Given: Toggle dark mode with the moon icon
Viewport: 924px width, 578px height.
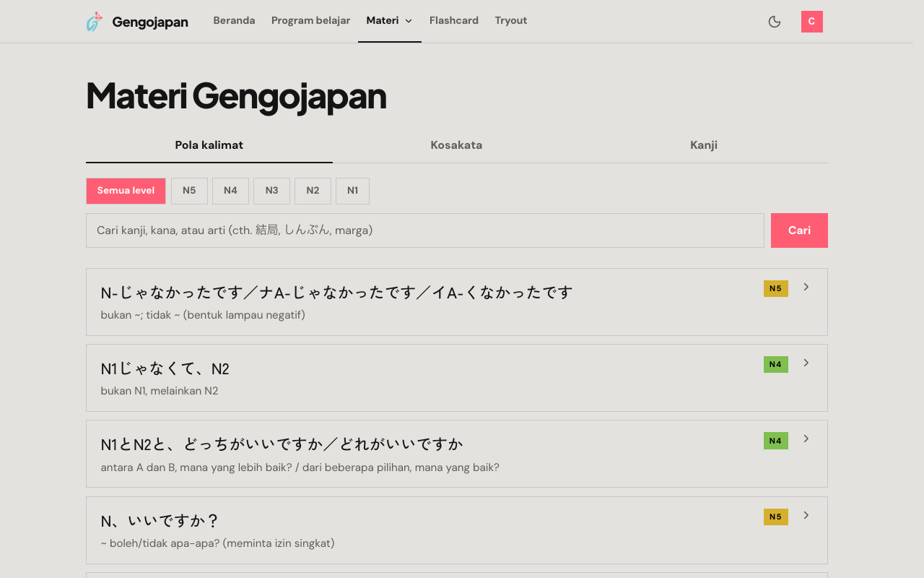Looking at the screenshot, I should coord(775,22).
